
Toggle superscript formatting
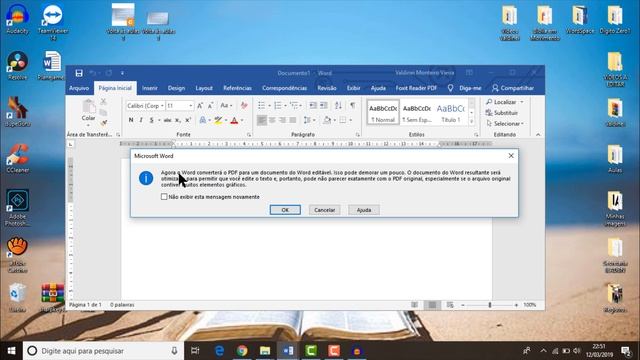pos(188,120)
